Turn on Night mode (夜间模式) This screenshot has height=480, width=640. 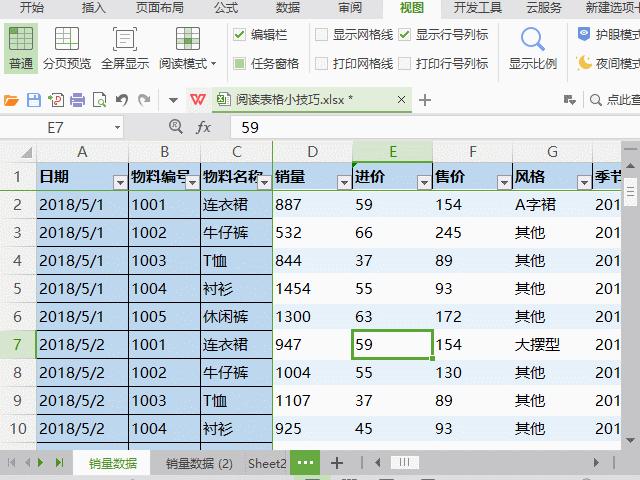tap(608, 63)
